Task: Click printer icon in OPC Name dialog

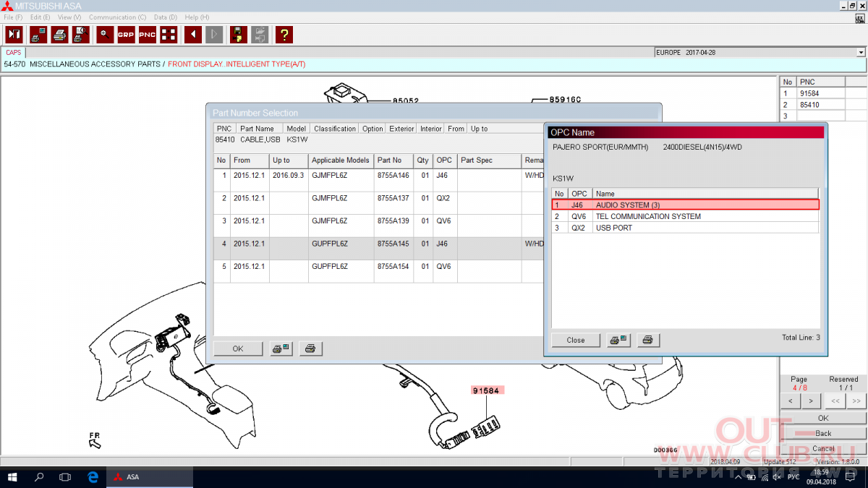Action: coord(648,340)
